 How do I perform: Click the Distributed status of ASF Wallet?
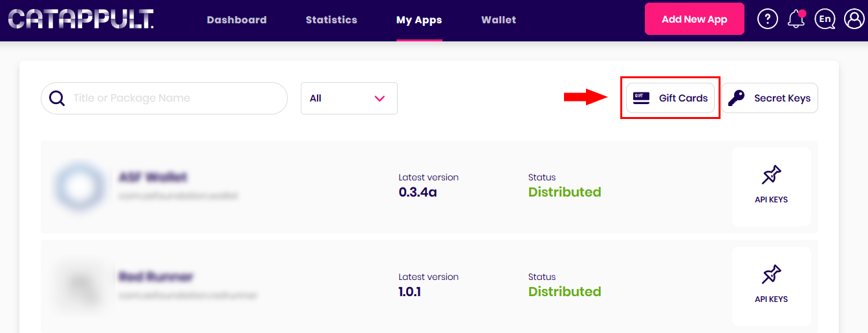click(565, 192)
